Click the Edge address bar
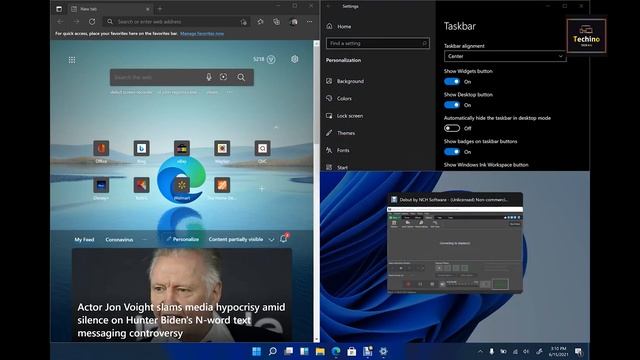 [176, 22]
